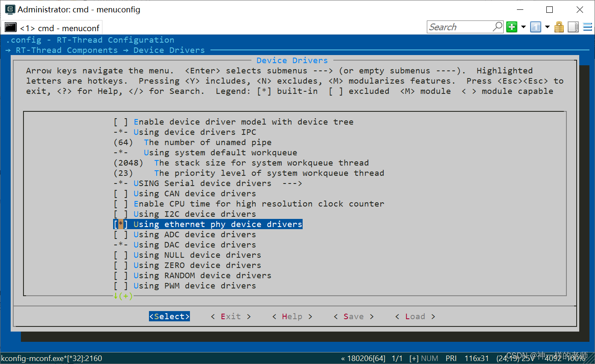Click the active console number icon

click(x=536, y=27)
